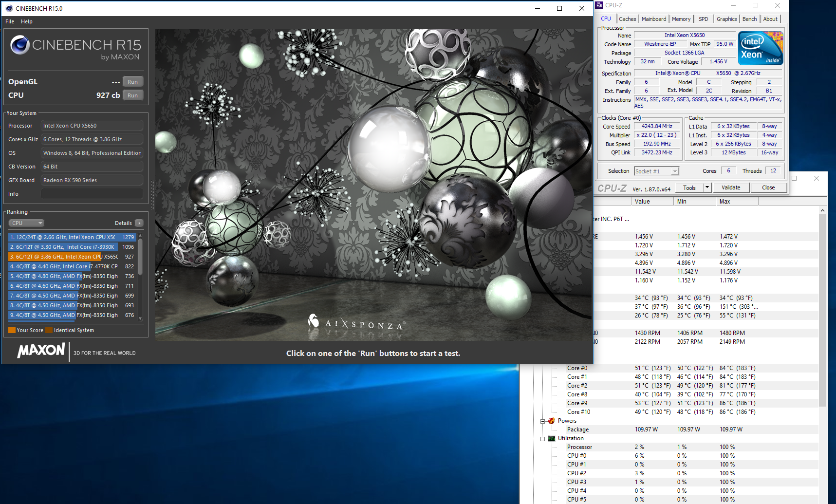This screenshot has width=836, height=504.
Task: Click the Close button in CPU-Z
Action: (x=768, y=187)
